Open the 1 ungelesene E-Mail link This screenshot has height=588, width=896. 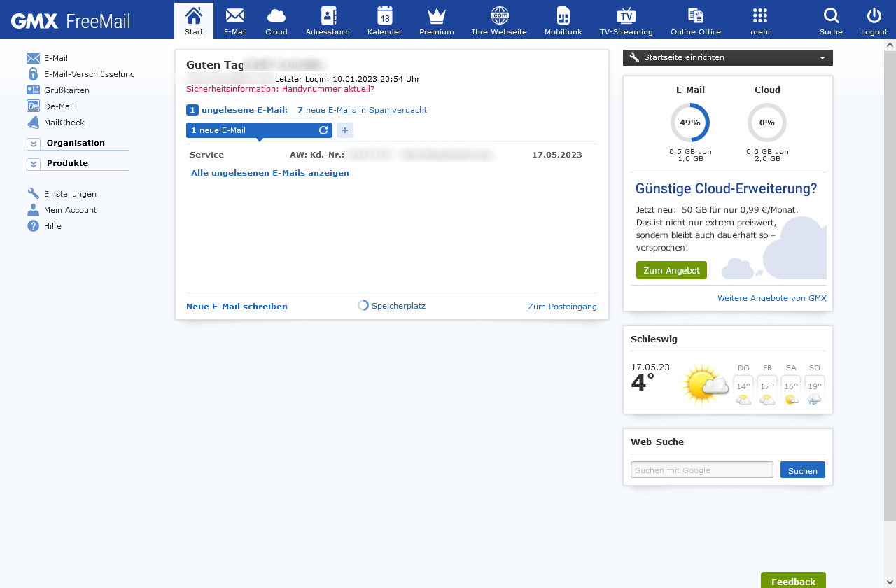237,110
